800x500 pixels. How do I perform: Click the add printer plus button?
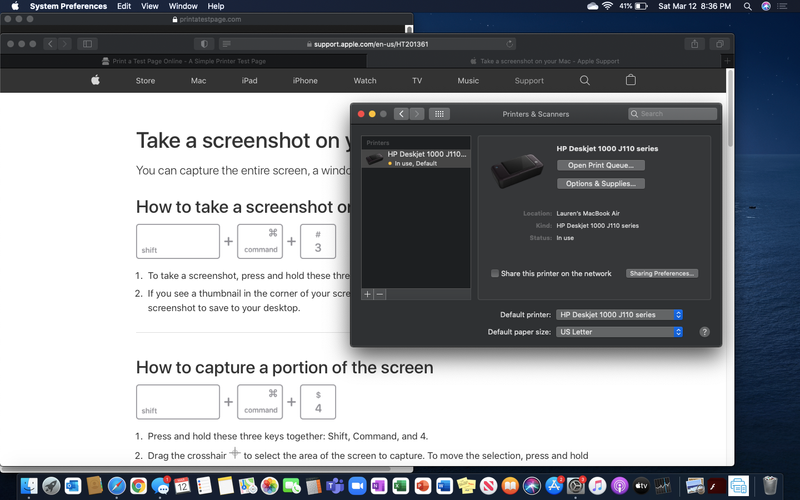(367, 294)
